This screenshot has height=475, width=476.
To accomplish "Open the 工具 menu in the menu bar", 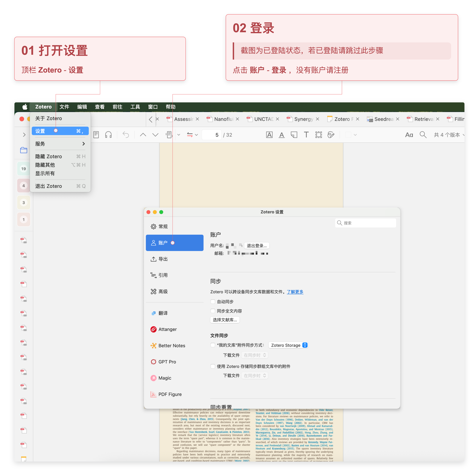I will coord(135,107).
